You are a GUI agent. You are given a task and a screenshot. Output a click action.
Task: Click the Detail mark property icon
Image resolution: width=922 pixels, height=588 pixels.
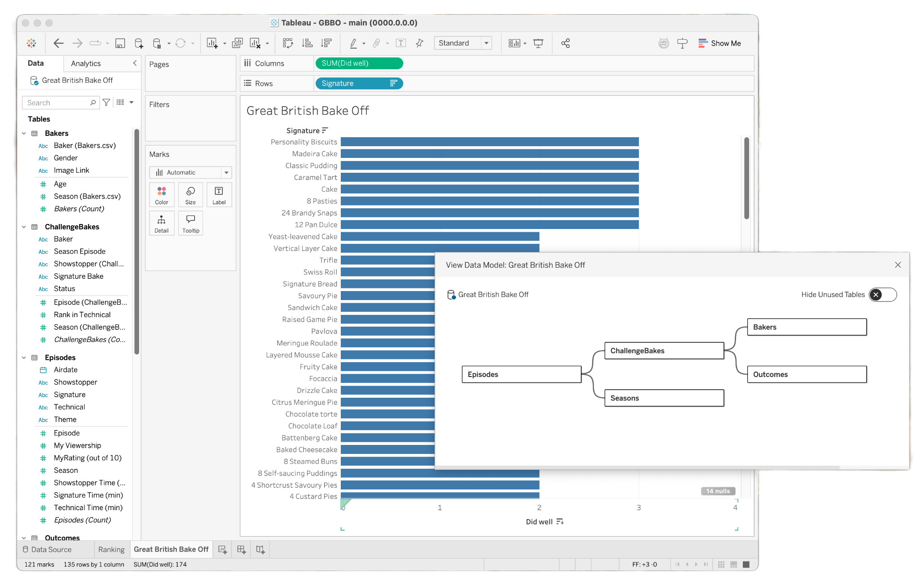pyautogui.click(x=161, y=223)
